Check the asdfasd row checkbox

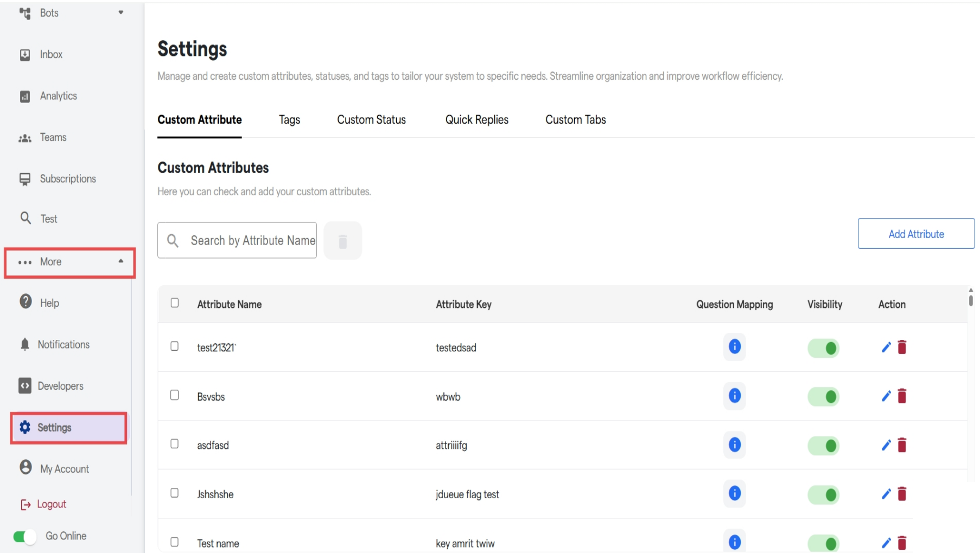click(x=175, y=443)
